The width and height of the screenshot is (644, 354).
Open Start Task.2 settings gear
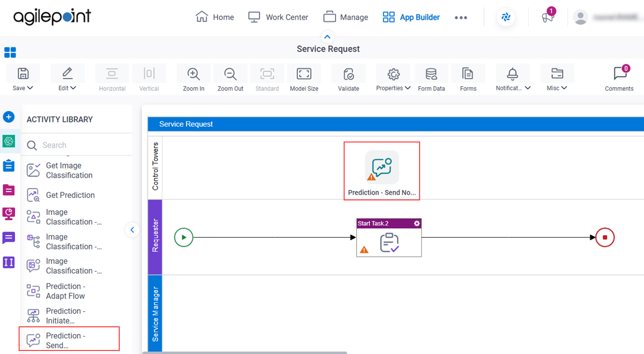417,223
